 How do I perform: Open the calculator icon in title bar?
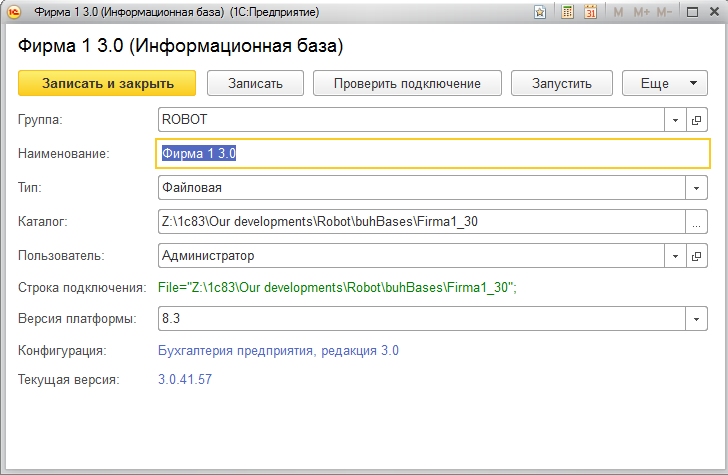point(567,12)
